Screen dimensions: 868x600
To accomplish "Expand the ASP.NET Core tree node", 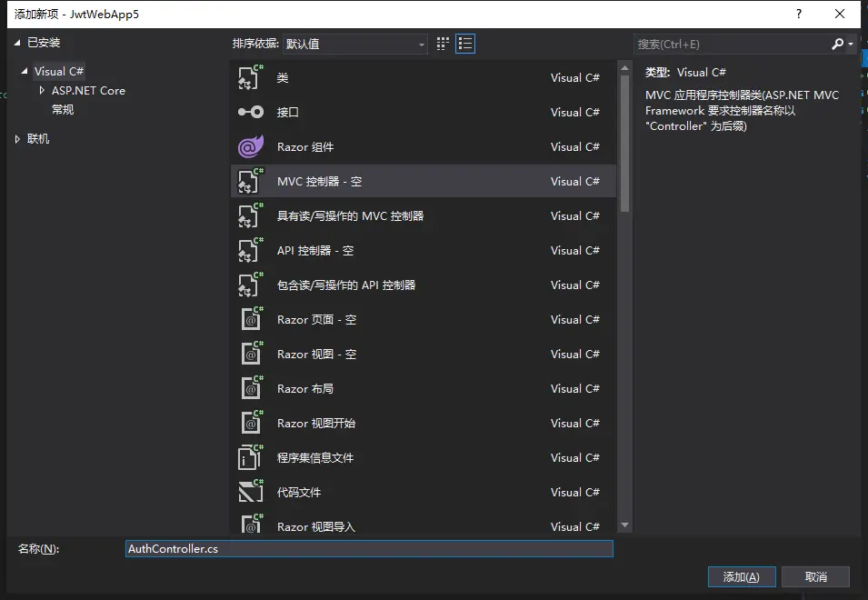I will [42, 90].
